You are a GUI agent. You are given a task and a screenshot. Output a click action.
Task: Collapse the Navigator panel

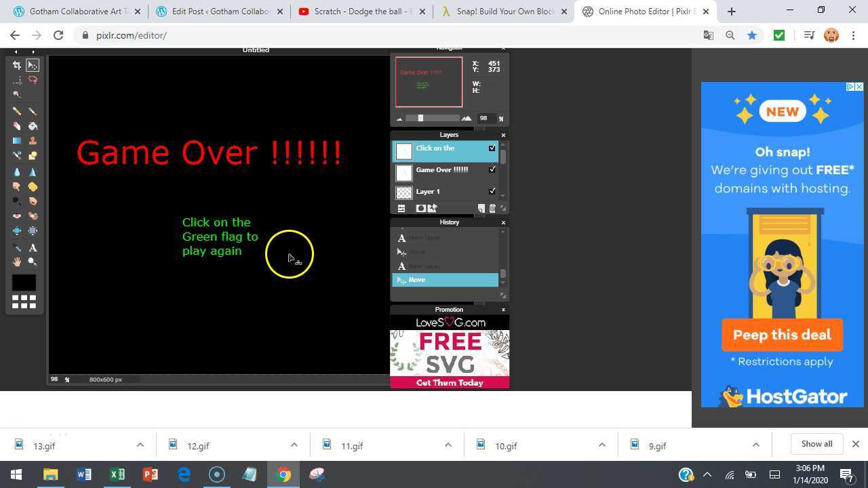pos(503,48)
